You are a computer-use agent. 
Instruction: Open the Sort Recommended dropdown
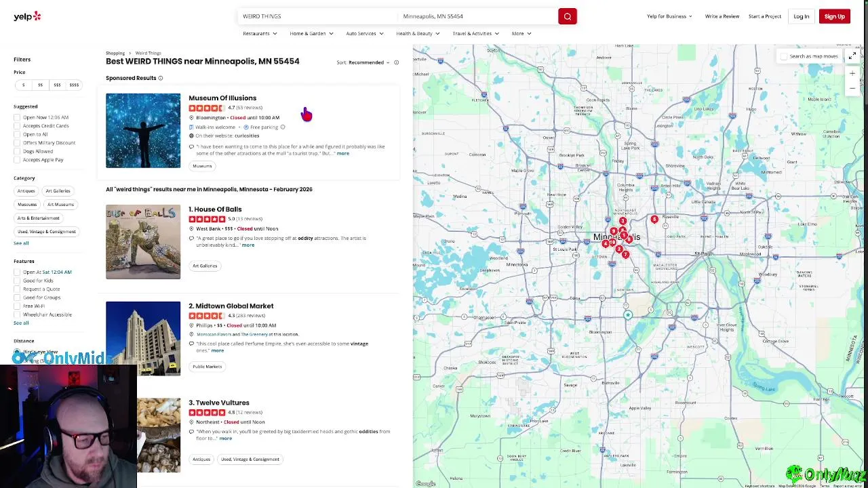click(369, 63)
